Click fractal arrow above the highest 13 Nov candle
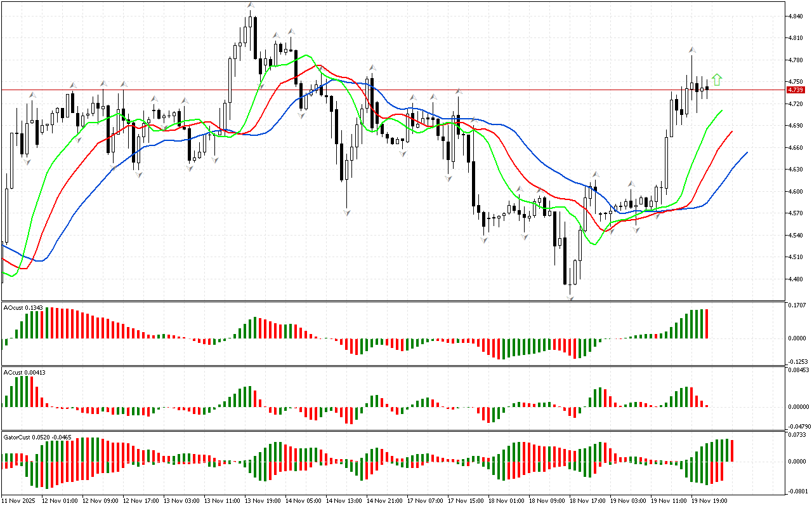Image resolution: width=812 pixels, height=508 pixels. (251, 6)
